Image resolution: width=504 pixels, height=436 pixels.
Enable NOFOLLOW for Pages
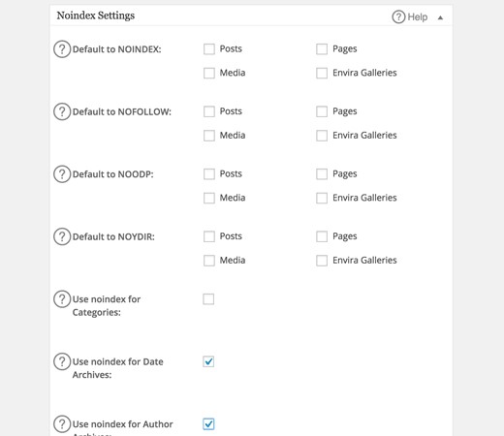point(322,111)
